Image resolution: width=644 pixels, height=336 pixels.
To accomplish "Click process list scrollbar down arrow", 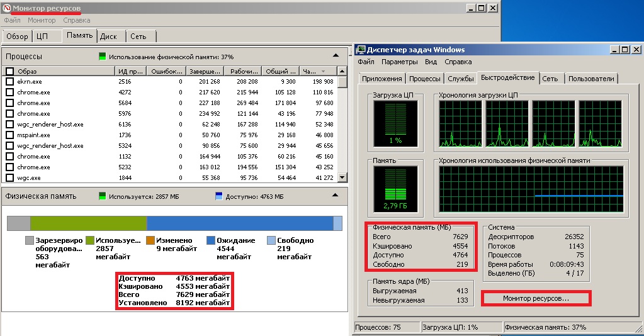I will 342,177.
